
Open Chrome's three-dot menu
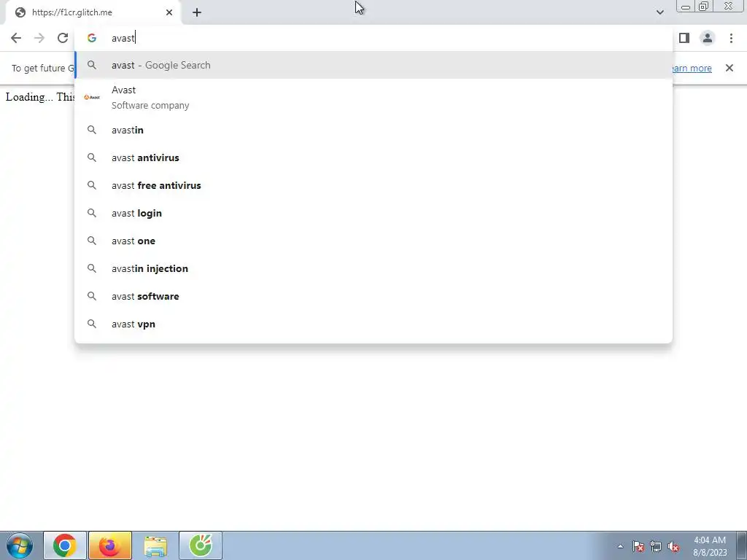pos(731,38)
